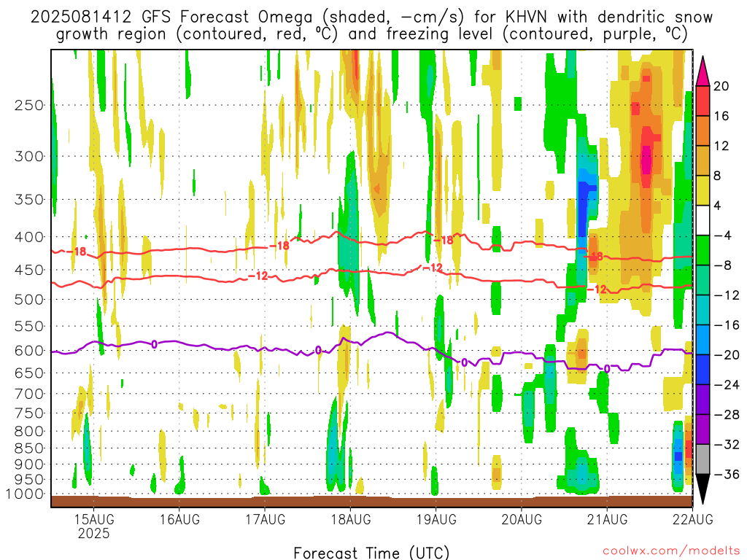
Task: Click the colorbar value 16
Action: tap(721, 116)
